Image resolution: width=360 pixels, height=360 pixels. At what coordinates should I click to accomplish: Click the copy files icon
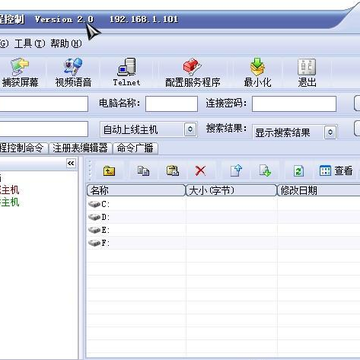tap(143, 171)
